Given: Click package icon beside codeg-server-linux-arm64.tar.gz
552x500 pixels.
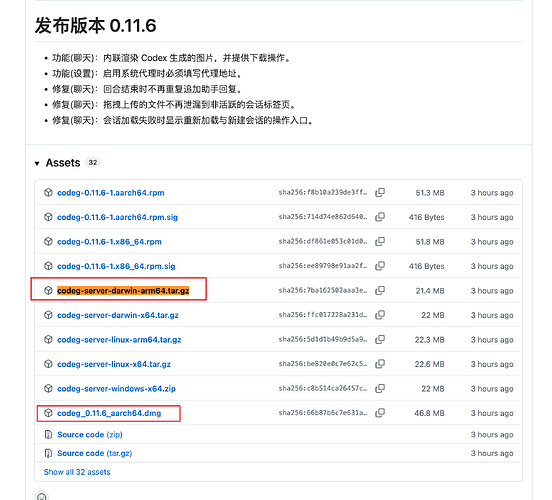Looking at the screenshot, I should (48, 339).
